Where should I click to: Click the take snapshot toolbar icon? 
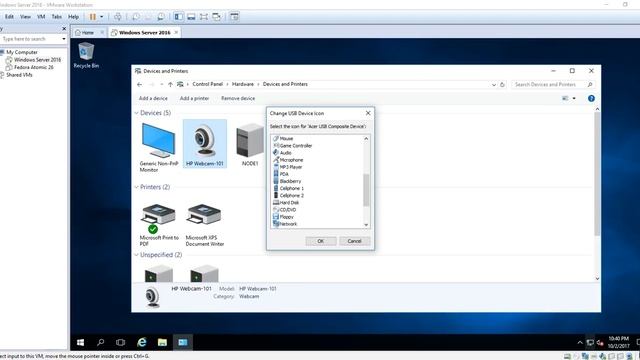136,17
